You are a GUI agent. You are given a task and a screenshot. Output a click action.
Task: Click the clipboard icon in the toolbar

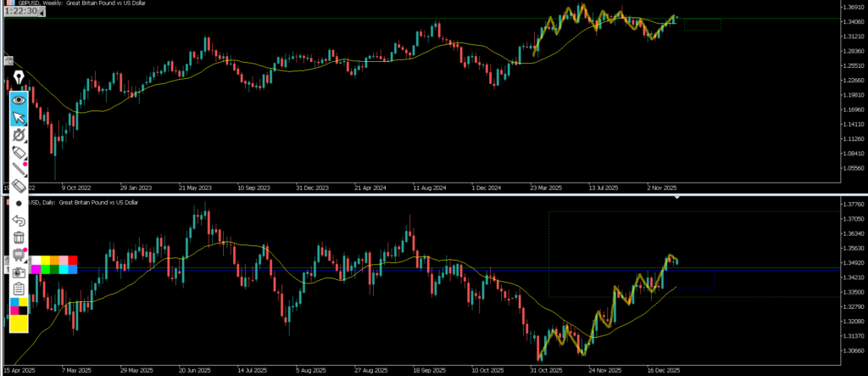pyautogui.click(x=19, y=289)
